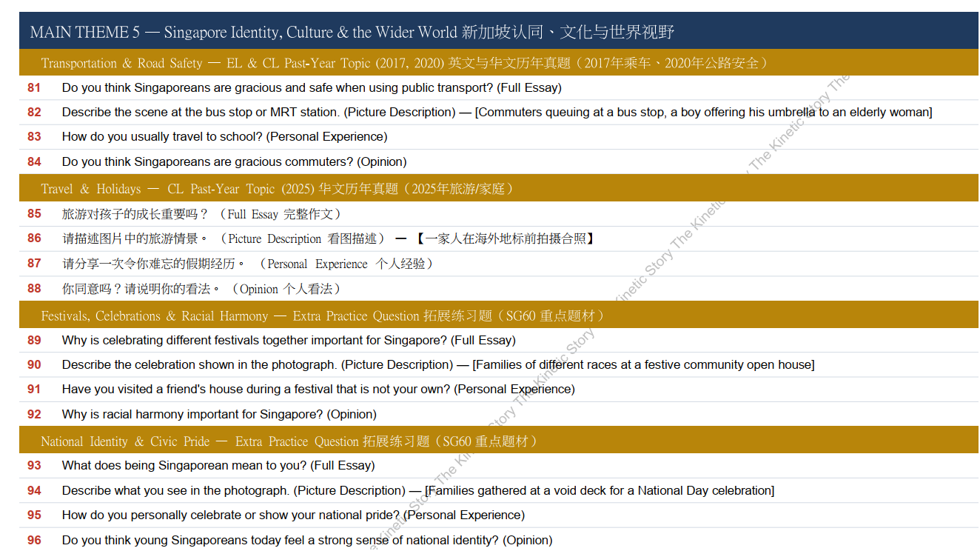Click question 81 about gracious public transport

tap(312, 87)
